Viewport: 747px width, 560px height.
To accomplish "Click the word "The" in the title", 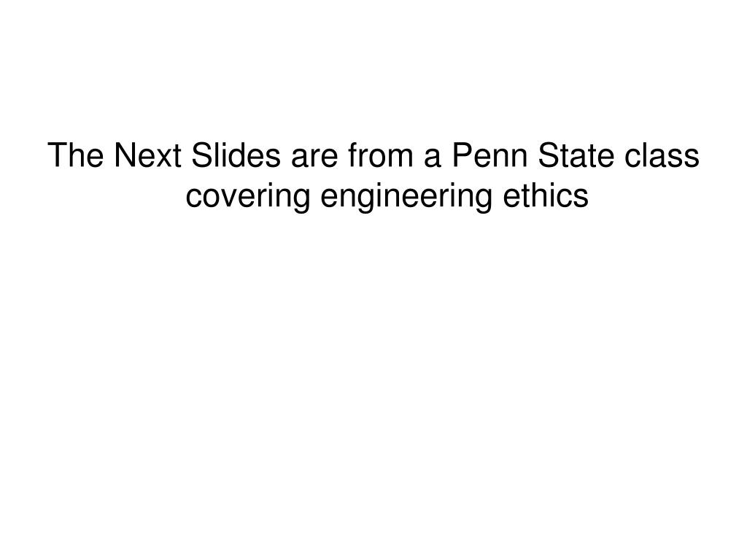I will tap(76, 155).
